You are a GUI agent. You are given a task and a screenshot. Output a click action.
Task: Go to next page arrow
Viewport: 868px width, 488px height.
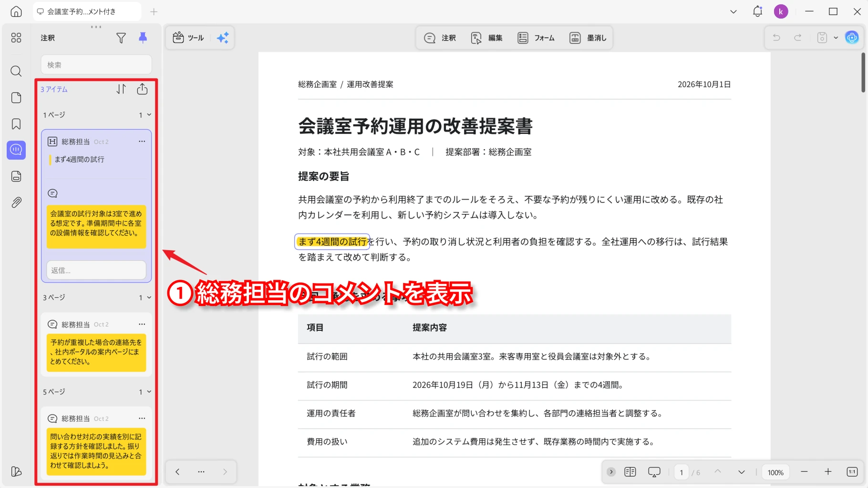pos(742,472)
